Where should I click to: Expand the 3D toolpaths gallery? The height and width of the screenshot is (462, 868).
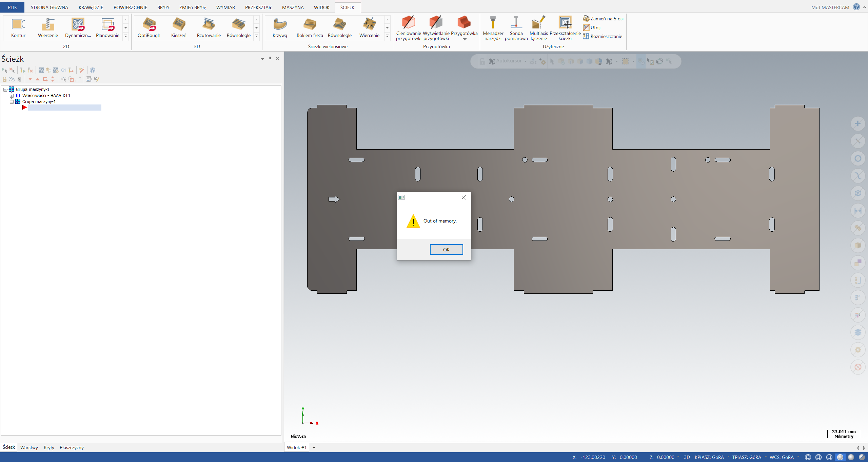point(256,36)
